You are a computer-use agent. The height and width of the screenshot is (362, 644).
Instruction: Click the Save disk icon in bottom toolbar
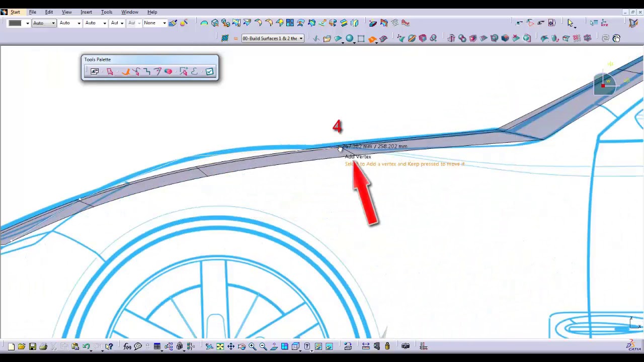(x=32, y=346)
